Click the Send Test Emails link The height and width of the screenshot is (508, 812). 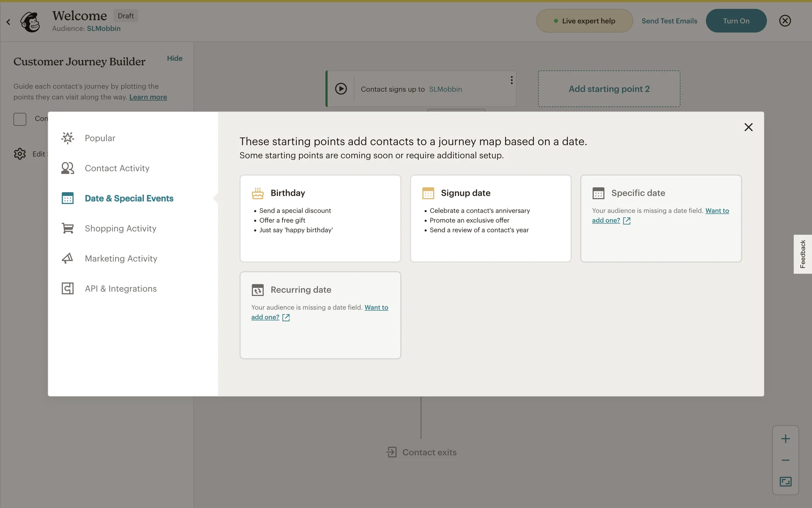[x=669, y=21]
